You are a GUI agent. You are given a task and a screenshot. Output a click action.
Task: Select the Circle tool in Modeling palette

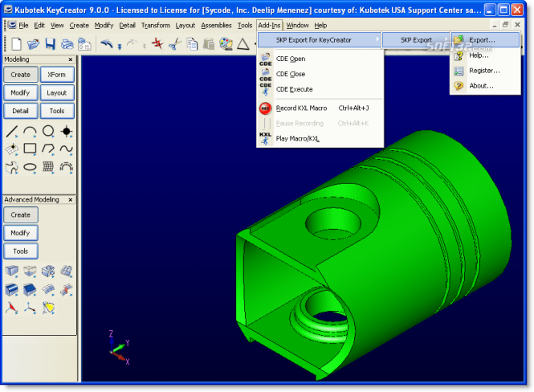pyautogui.click(x=48, y=131)
